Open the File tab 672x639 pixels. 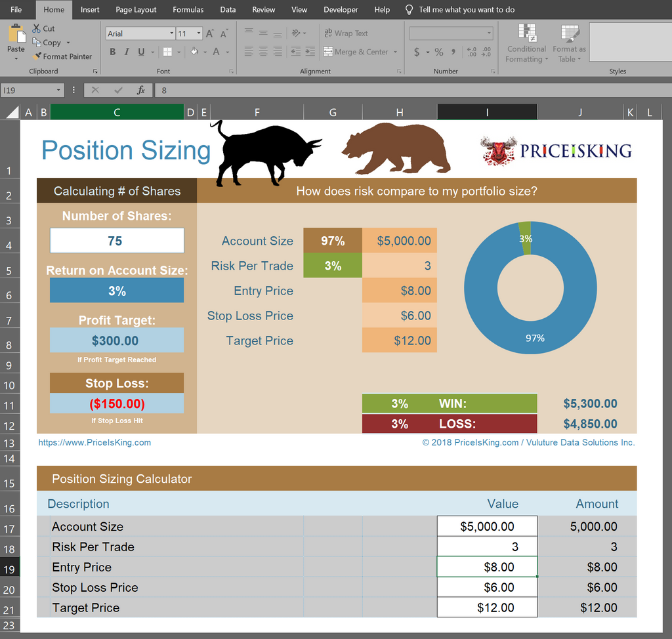point(16,9)
